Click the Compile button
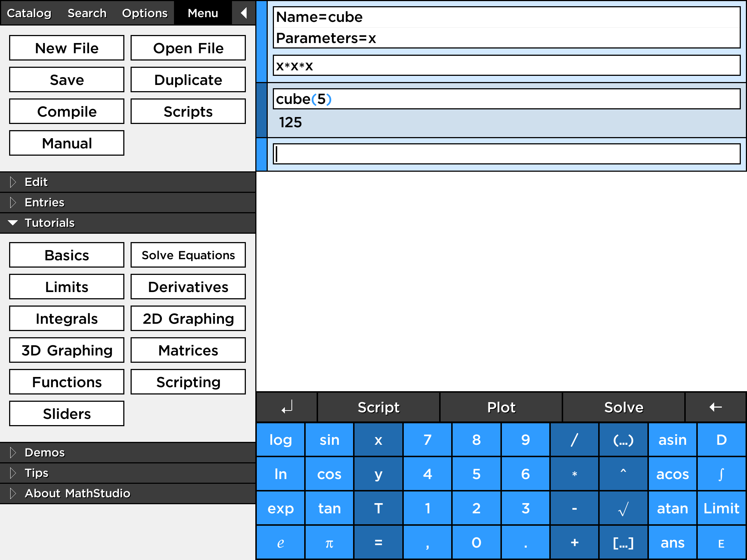Image resolution: width=747 pixels, height=560 pixels. [x=66, y=111]
